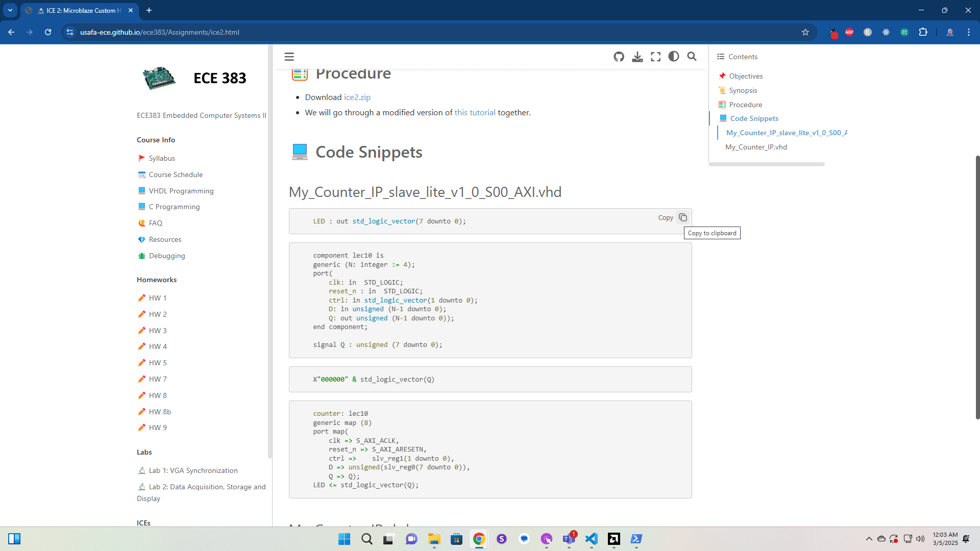Open the tab search chevron
980x551 pixels.
[10, 10]
